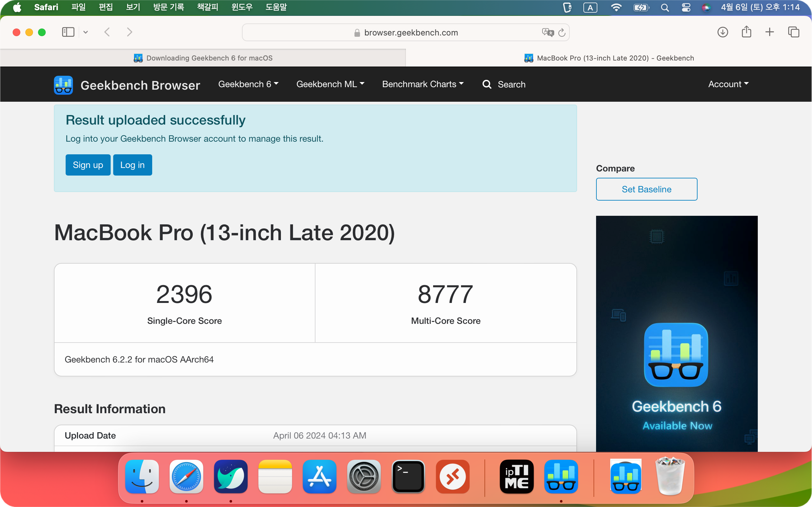
Task: Click the Geekbench Browser logo icon
Action: pos(63,85)
